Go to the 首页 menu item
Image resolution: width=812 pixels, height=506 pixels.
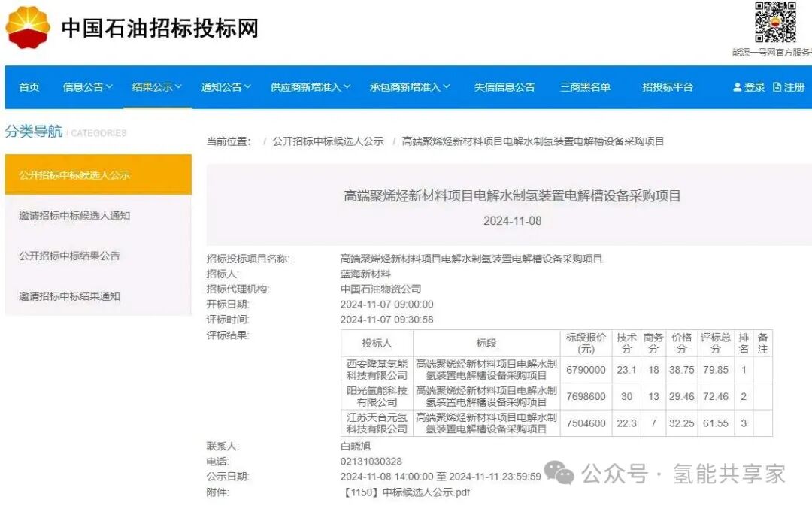coord(29,87)
